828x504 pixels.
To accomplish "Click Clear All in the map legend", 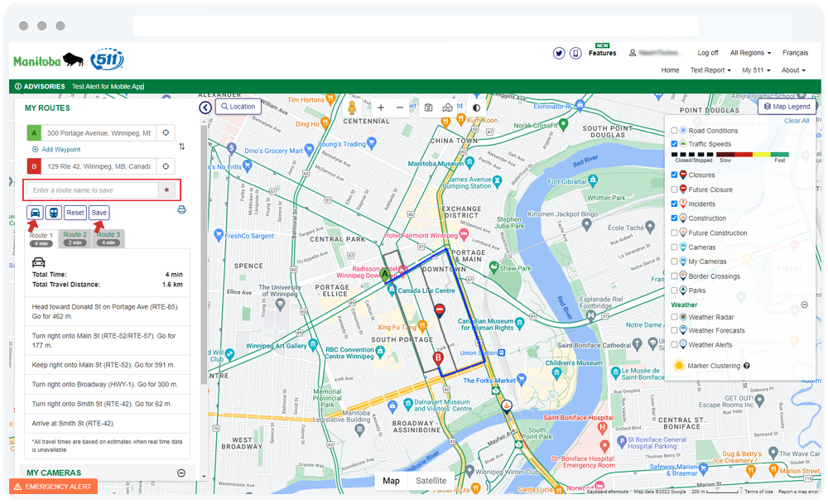I will (797, 121).
